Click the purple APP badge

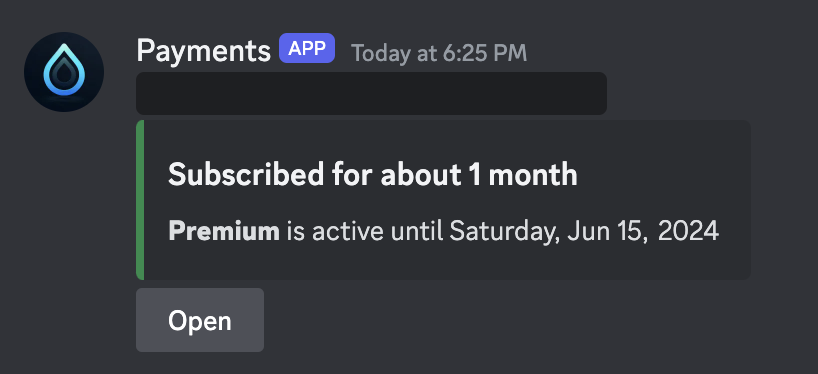pos(307,49)
